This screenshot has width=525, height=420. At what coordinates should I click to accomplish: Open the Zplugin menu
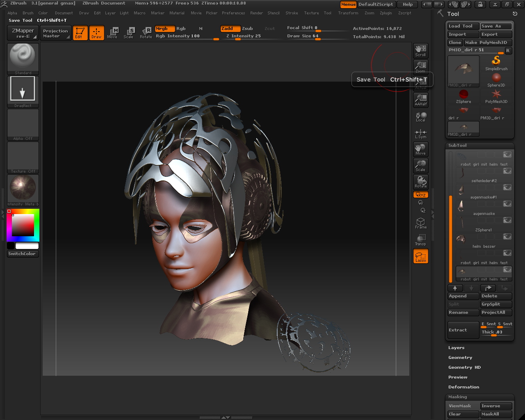click(x=386, y=13)
